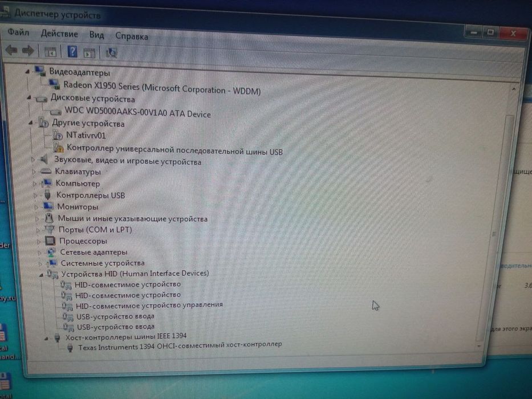Open the Файл menu
This screenshot has height=399, width=532.
click(18, 32)
